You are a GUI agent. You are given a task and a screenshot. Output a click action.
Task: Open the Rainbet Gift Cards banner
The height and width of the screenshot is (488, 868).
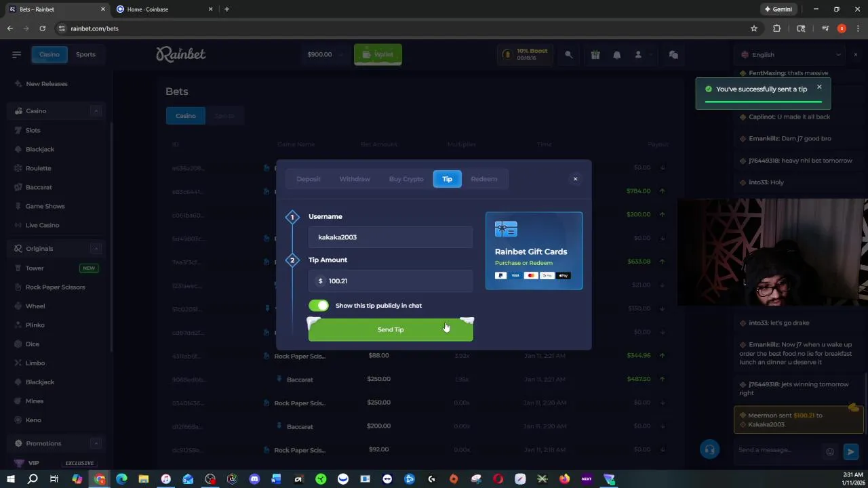coord(534,251)
